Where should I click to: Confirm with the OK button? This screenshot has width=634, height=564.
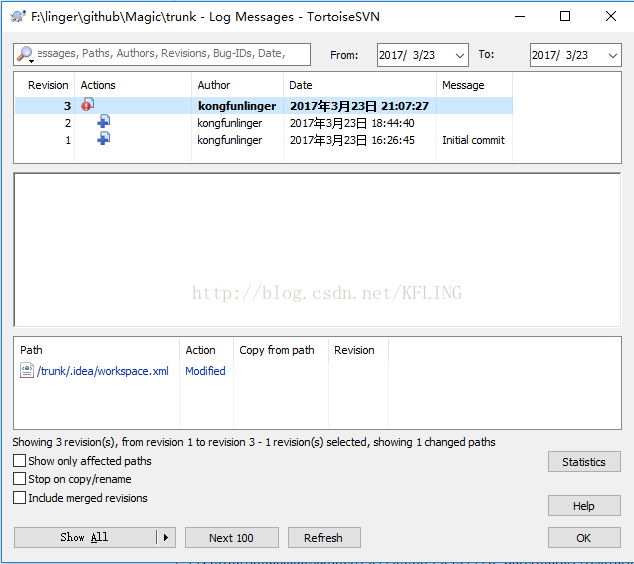click(584, 538)
